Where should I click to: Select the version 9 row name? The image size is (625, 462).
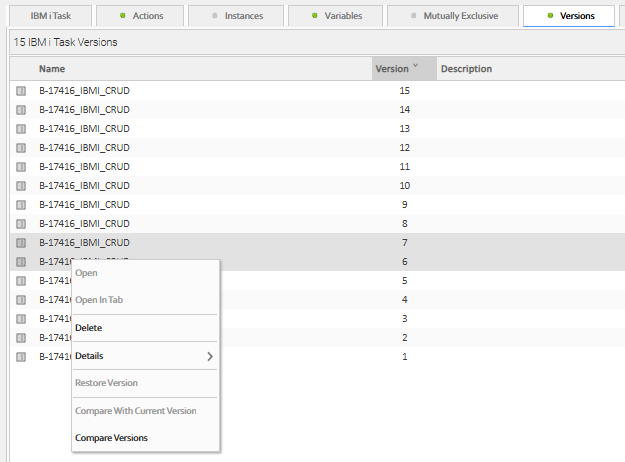pyautogui.click(x=84, y=205)
